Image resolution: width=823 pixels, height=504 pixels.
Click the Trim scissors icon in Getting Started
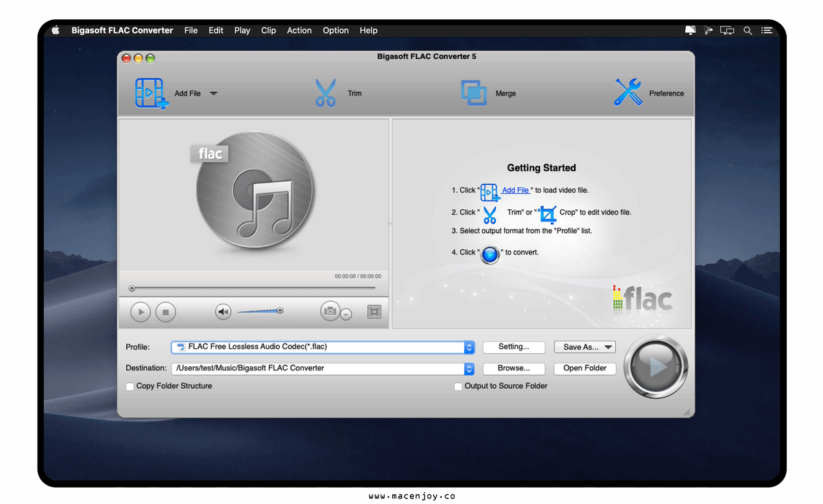click(490, 215)
